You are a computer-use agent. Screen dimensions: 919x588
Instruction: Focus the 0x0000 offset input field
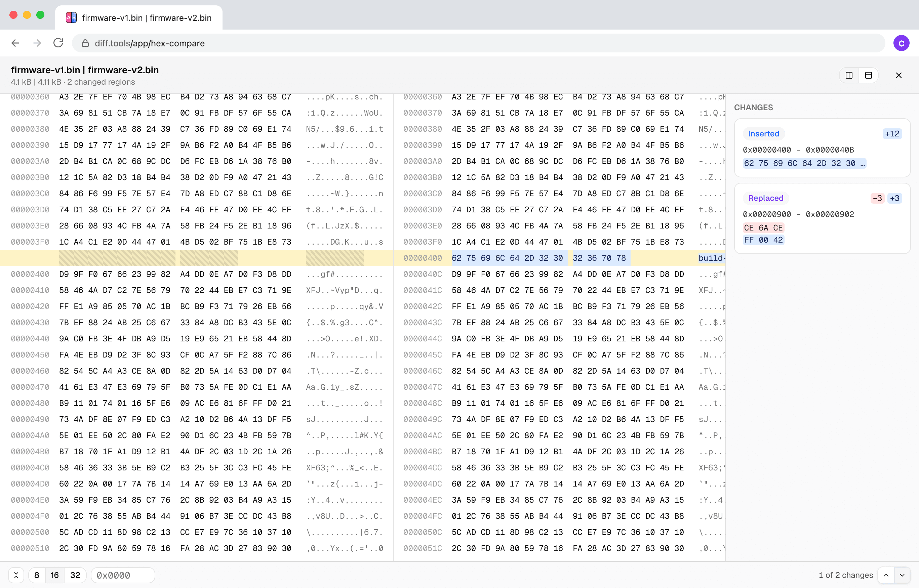pos(123,575)
